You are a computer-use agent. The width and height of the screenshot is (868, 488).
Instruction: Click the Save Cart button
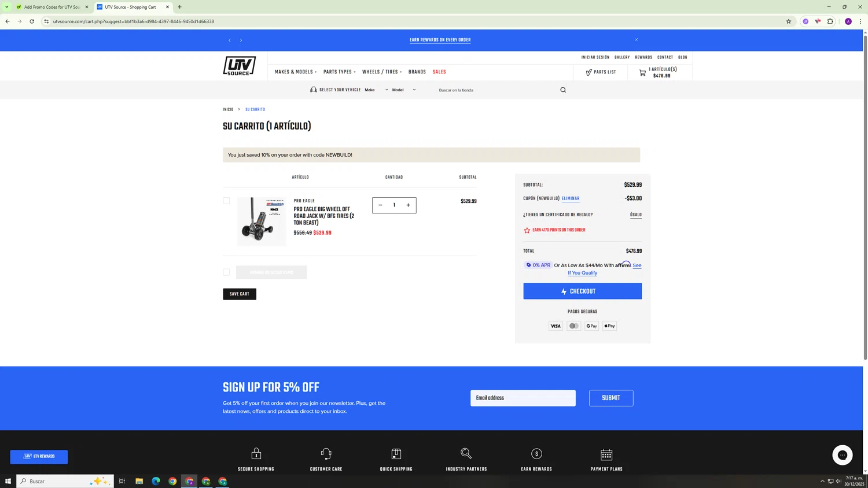click(240, 294)
